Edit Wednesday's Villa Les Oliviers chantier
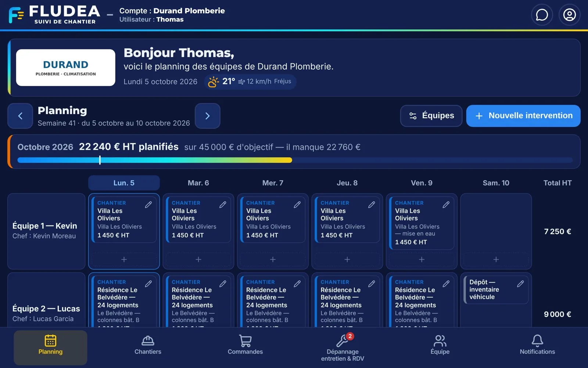Image resolution: width=588 pixels, height=368 pixels. pyautogui.click(x=297, y=205)
